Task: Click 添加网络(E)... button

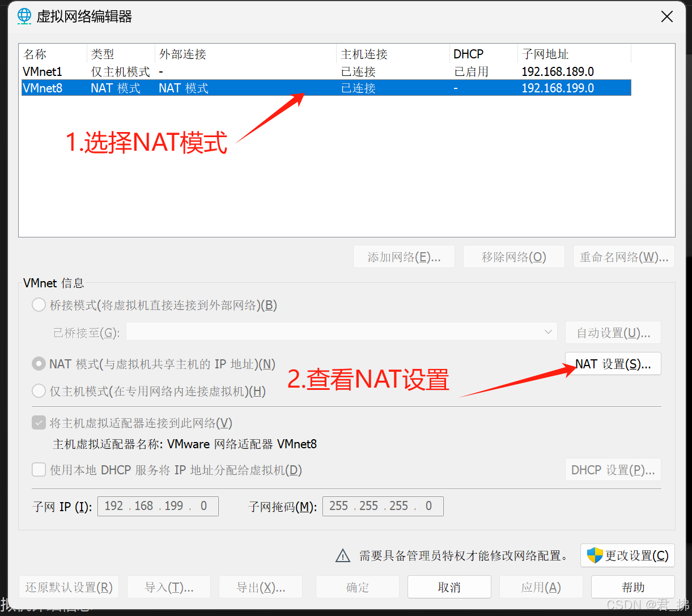Action: tap(404, 257)
